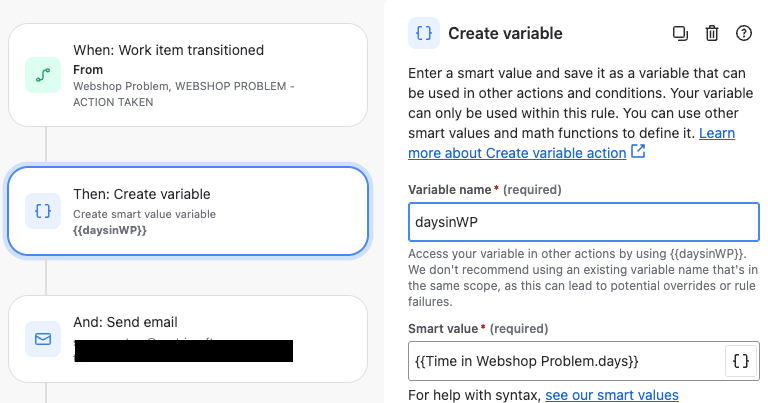
Task: Open the help question mark icon
Action: click(x=744, y=33)
